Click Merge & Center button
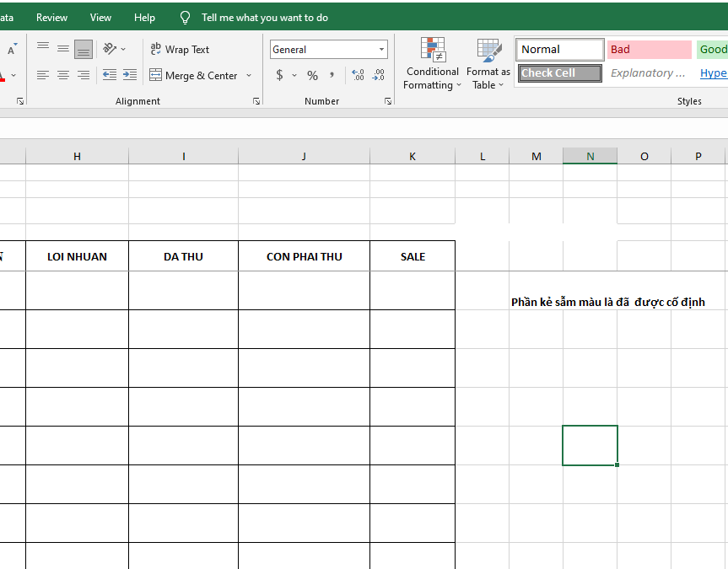The width and height of the screenshot is (728, 569). [x=194, y=75]
